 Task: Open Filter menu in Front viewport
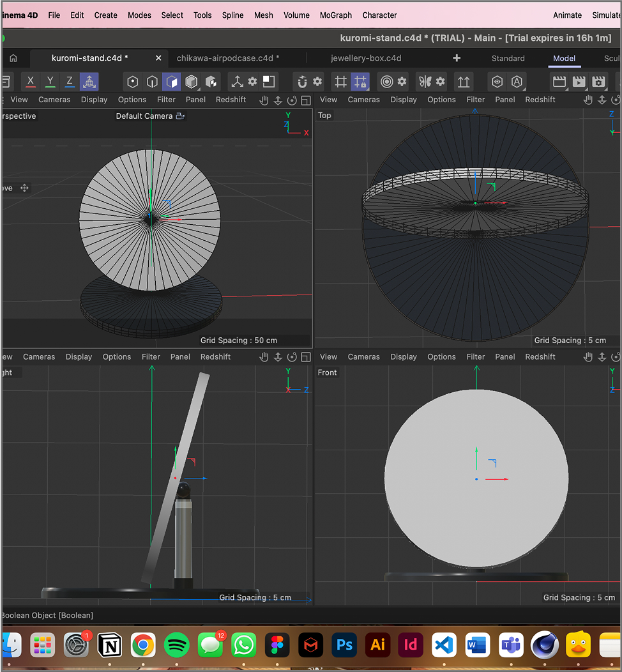[x=476, y=357]
